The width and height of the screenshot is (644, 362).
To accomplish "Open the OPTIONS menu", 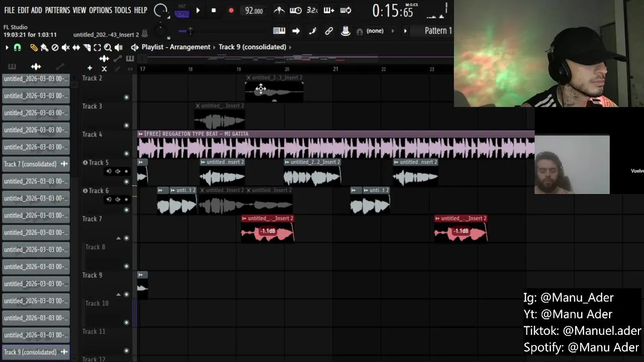I will [x=101, y=10].
